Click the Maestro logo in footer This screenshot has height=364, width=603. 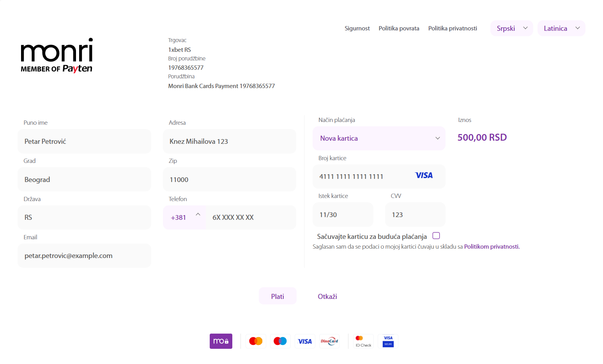click(x=280, y=341)
